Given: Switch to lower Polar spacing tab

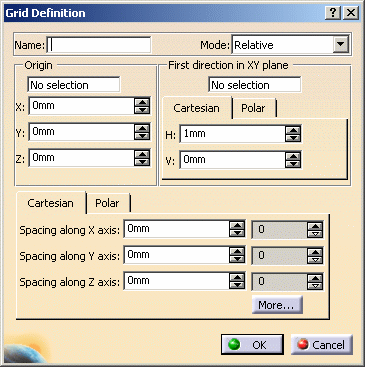Looking at the screenshot, I should click(x=107, y=203).
